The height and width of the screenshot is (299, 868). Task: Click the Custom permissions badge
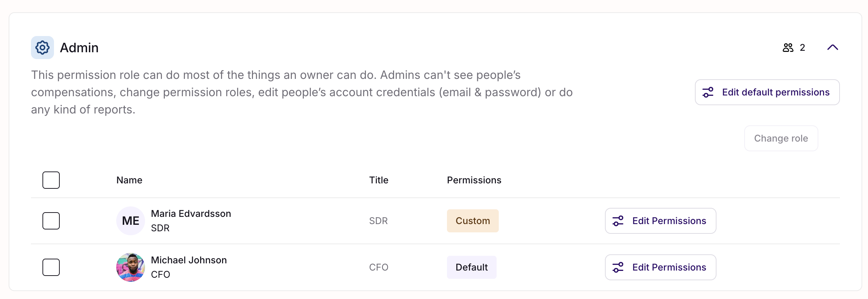[473, 221]
